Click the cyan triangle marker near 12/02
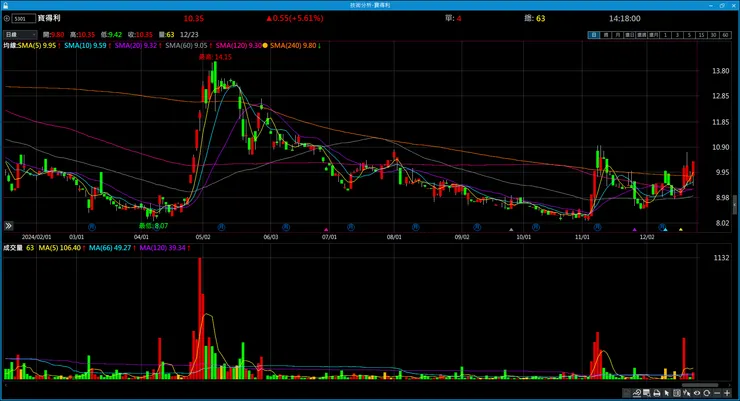Screen dimensions: 740x401 [665, 229]
